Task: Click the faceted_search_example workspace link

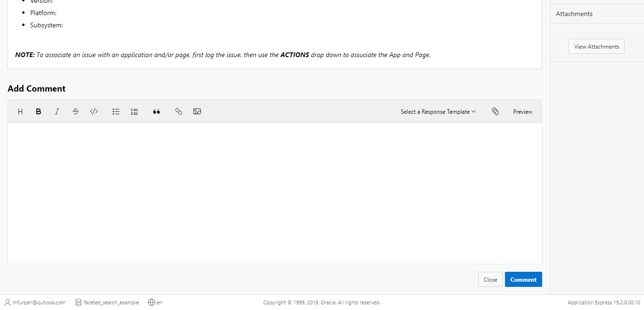Action: 107,302
